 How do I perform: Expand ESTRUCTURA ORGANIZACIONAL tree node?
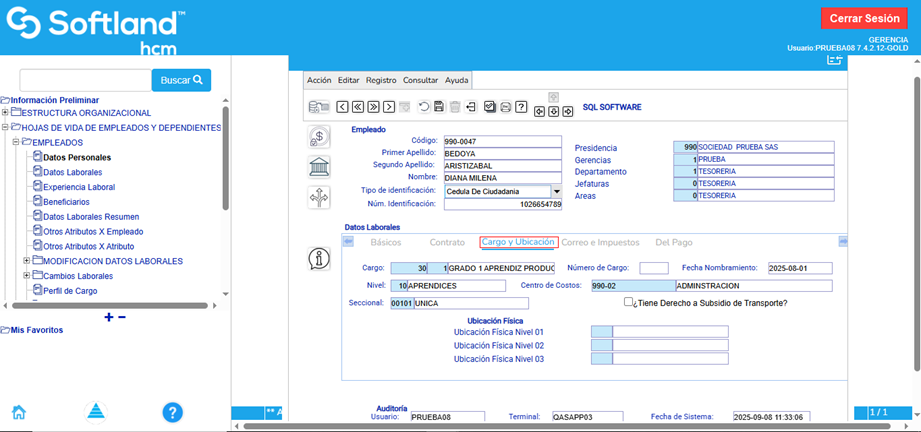tap(5, 113)
